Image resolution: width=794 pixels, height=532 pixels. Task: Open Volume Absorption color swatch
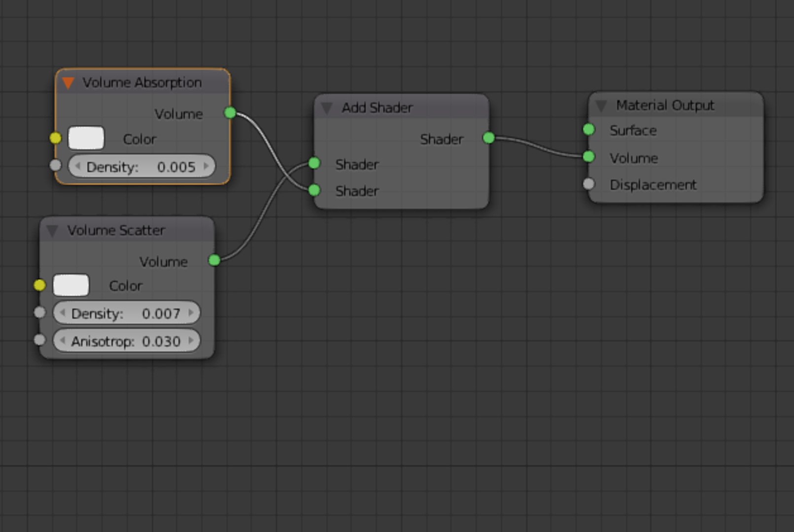[86, 138]
